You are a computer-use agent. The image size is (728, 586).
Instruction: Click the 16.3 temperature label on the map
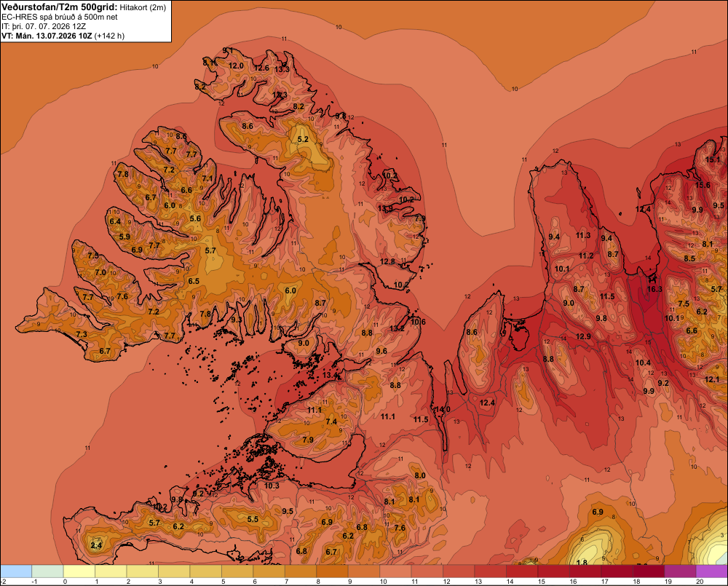tap(654, 289)
